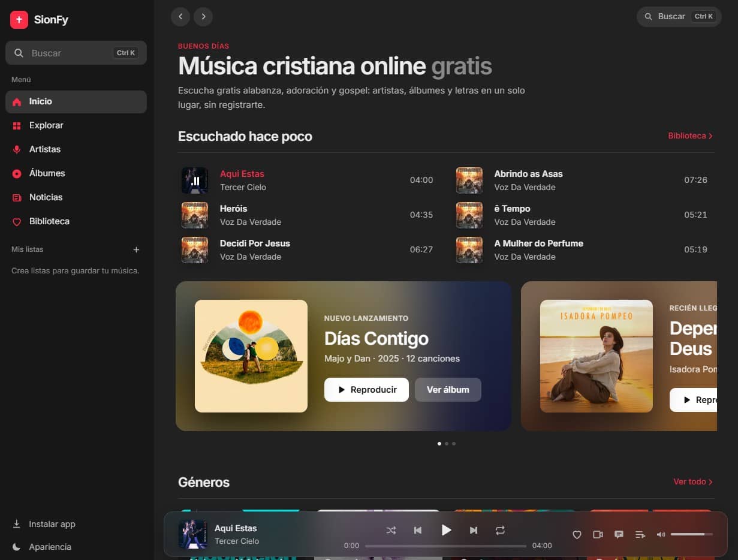Adjust the volume slider in player

tap(692, 534)
